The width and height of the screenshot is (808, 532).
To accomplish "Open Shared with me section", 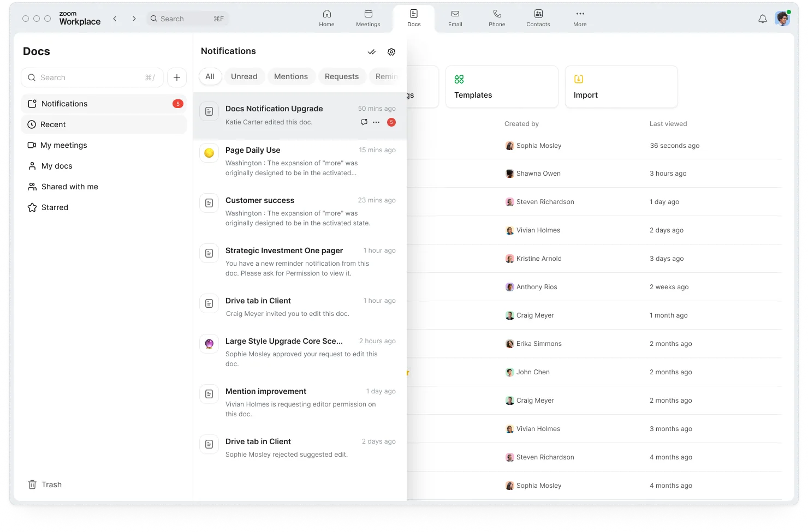I will (69, 187).
